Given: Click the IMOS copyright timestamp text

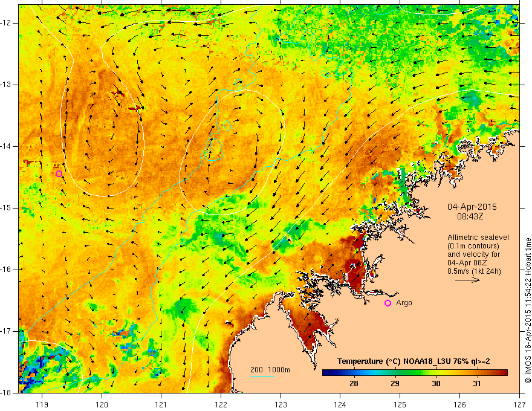Looking at the screenshot, I should [528, 311].
